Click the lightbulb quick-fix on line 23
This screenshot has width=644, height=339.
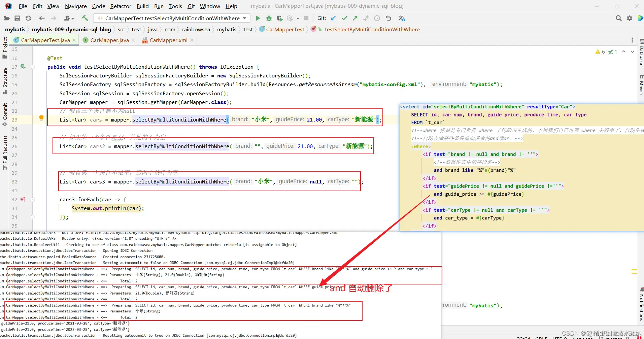(41, 118)
